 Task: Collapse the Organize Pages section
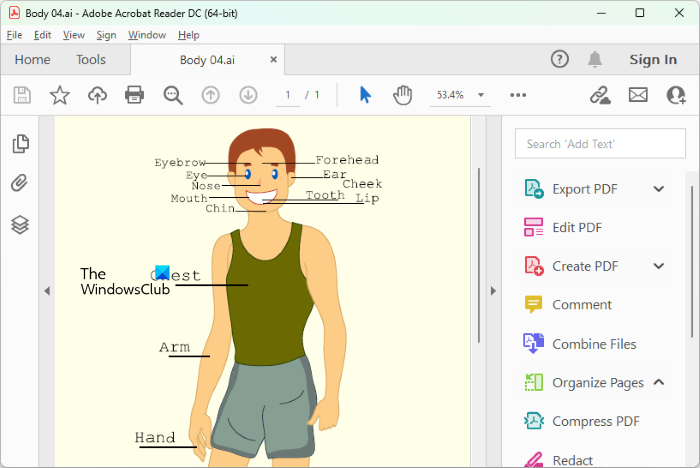click(658, 382)
